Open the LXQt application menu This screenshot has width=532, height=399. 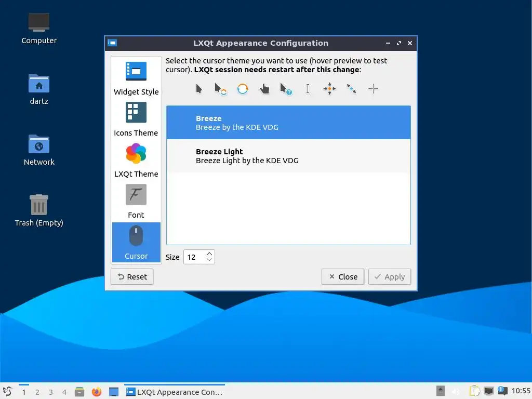click(x=7, y=392)
